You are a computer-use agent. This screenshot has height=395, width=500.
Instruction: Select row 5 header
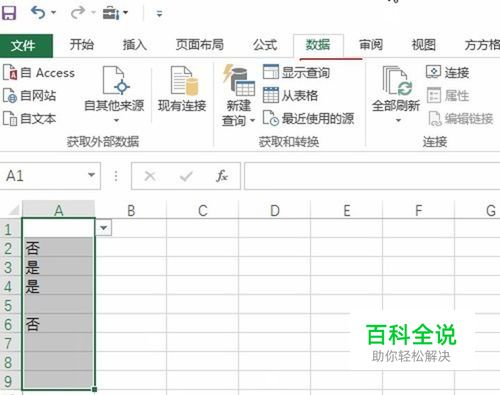[x=11, y=305]
